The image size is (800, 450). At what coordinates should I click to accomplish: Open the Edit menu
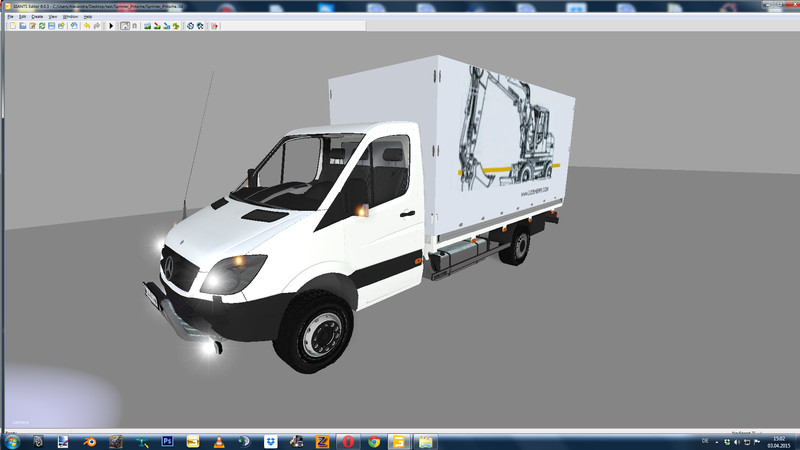(23, 17)
